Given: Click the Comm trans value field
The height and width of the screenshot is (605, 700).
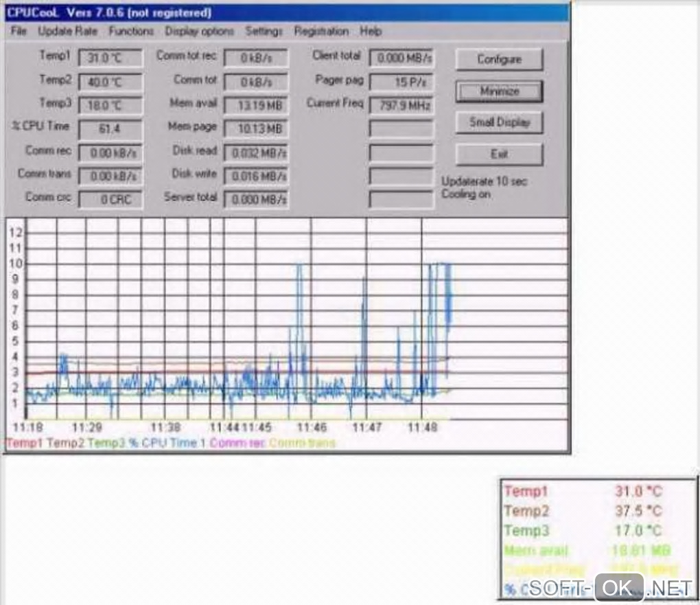Looking at the screenshot, I should 110,176.
